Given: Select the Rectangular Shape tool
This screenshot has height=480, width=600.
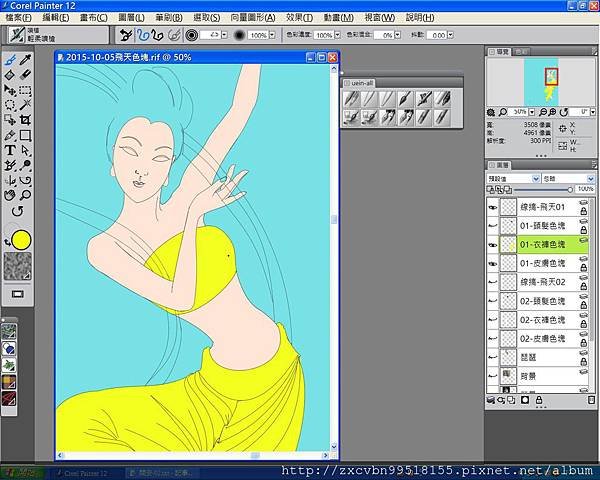Looking at the screenshot, I should pyautogui.click(x=26, y=135).
